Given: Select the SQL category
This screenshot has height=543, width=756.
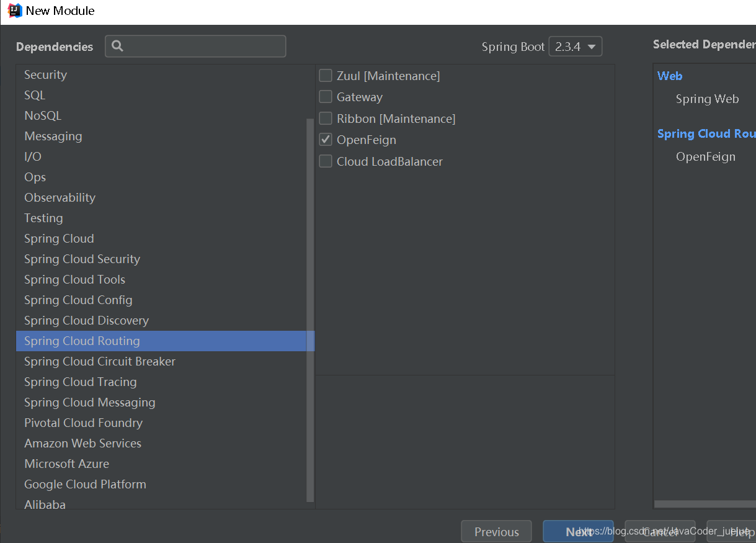Looking at the screenshot, I should (162, 95).
